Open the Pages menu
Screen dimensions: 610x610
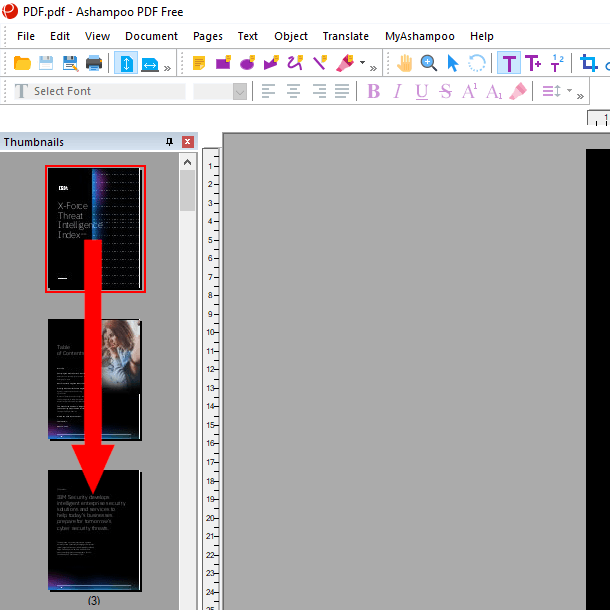pos(208,36)
